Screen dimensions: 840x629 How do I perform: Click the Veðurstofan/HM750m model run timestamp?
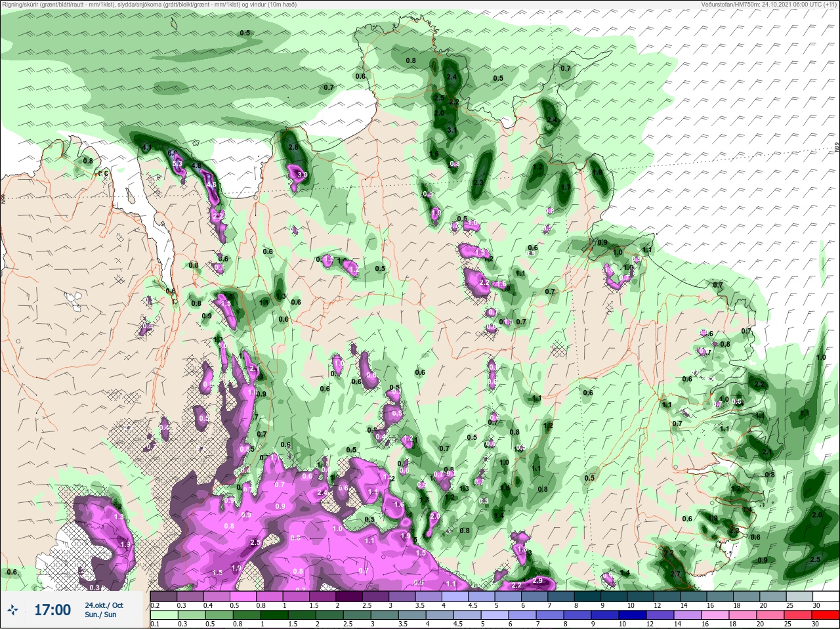(x=769, y=4)
